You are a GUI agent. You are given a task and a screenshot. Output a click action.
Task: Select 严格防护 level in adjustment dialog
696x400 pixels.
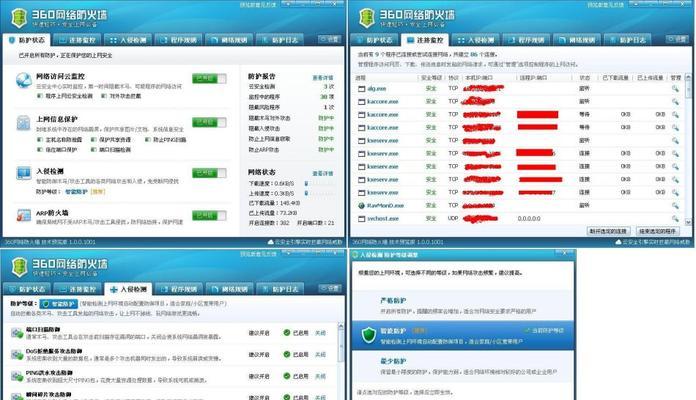(463, 305)
